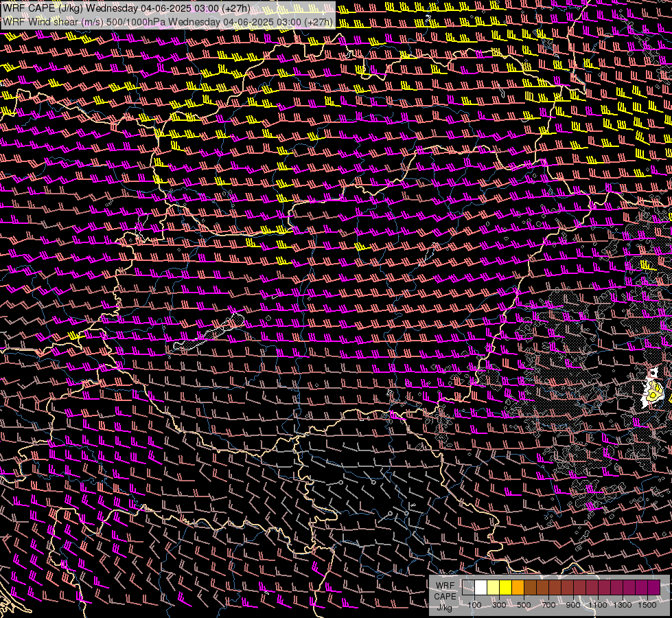This screenshot has width=672, height=618.
Task: Click the empty gray first legend cell
Action: click(468, 588)
